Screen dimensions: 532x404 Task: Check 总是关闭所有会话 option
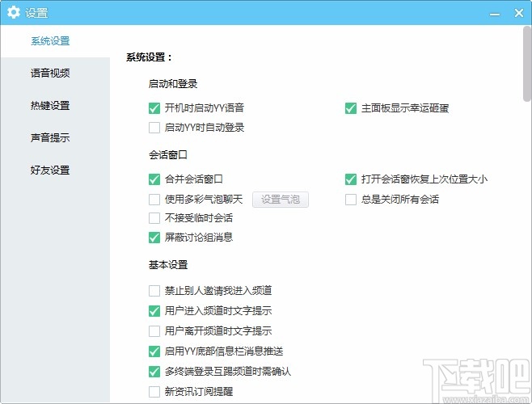click(x=351, y=199)
